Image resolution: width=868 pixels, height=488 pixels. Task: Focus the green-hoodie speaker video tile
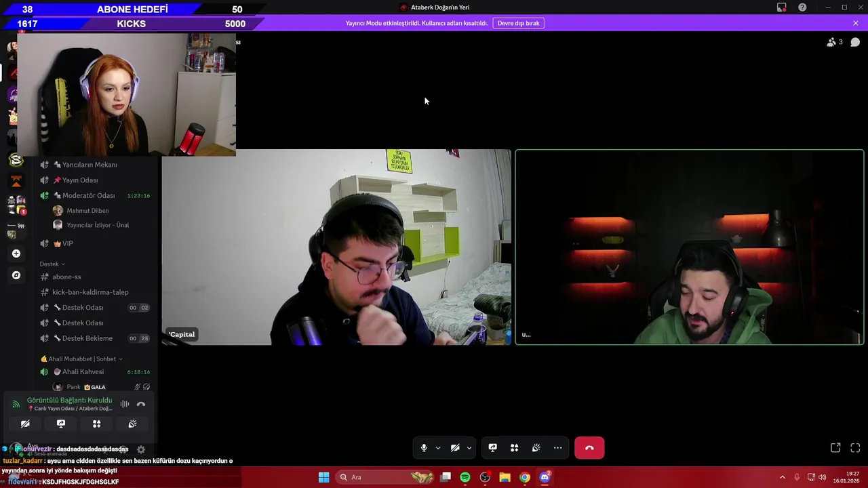(690, 247)
